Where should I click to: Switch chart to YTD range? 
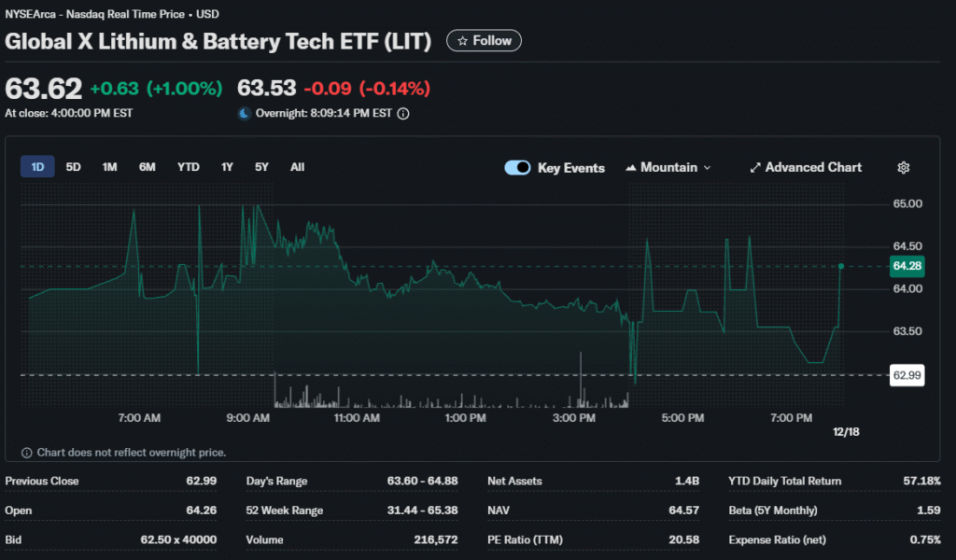[x=189, y=167]
